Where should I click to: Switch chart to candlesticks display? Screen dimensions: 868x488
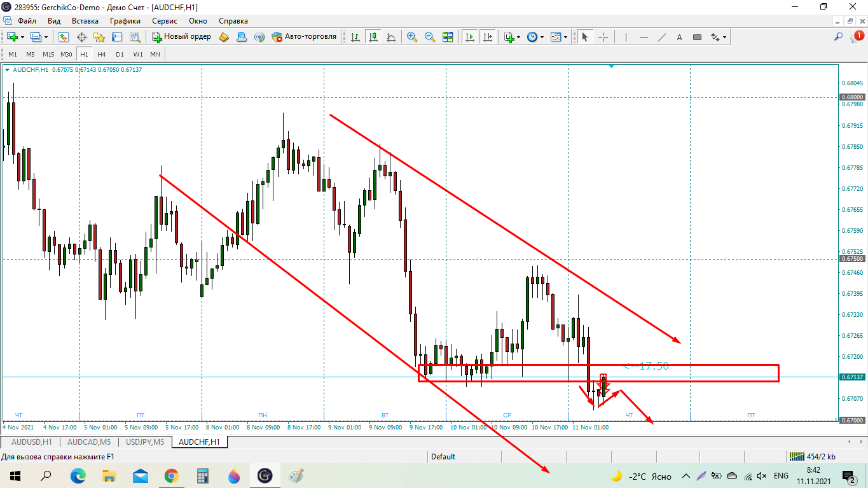tap(373, 37)
